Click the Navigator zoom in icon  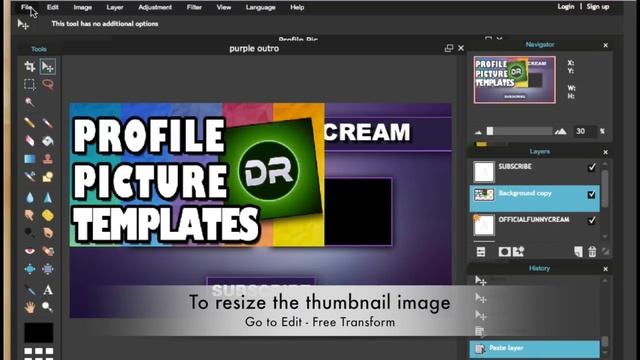(x=561, y=131)
